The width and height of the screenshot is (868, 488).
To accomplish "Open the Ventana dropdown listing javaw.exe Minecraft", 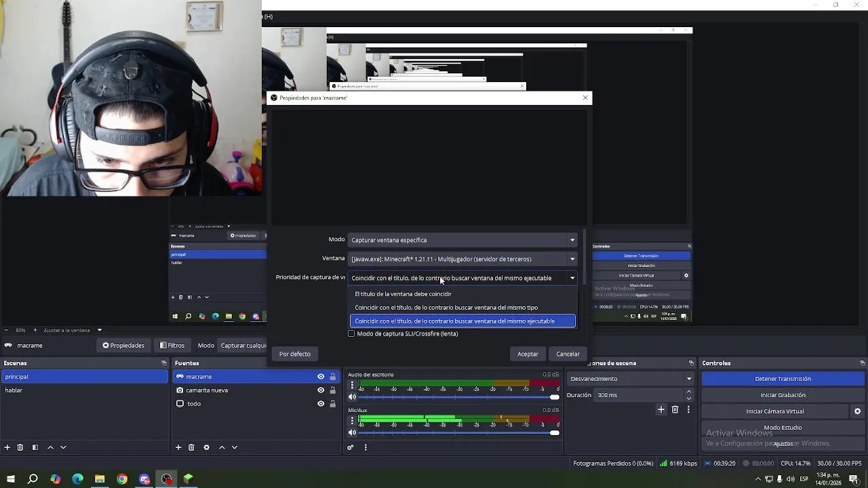I will (x=462, y=259).
